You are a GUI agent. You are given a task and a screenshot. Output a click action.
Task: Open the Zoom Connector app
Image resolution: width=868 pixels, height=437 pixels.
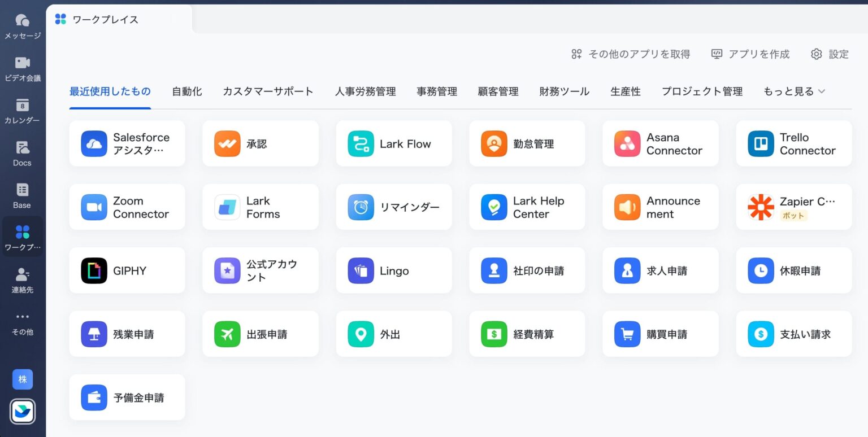[x=127, y=207]
